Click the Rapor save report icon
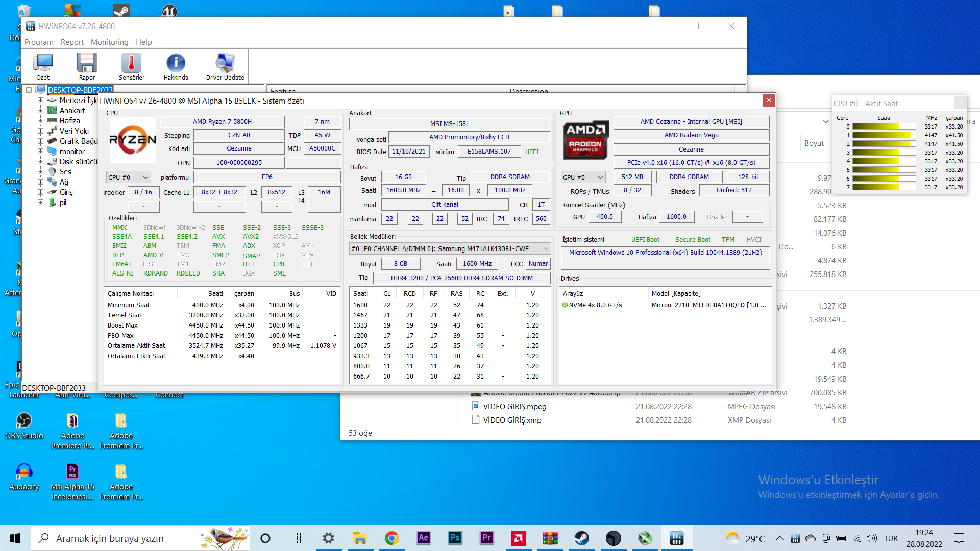The image size is (980, 551). [x=87, y=67]
